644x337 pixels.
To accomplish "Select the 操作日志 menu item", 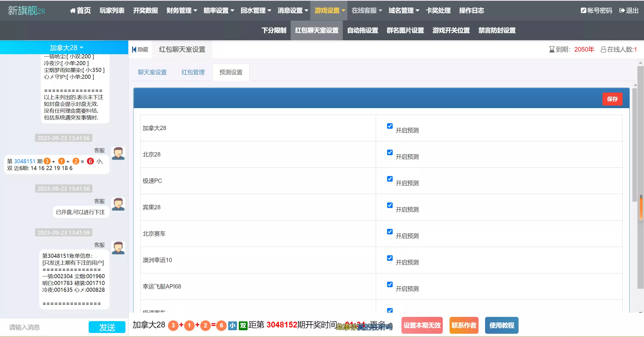I will coord(471,10).
